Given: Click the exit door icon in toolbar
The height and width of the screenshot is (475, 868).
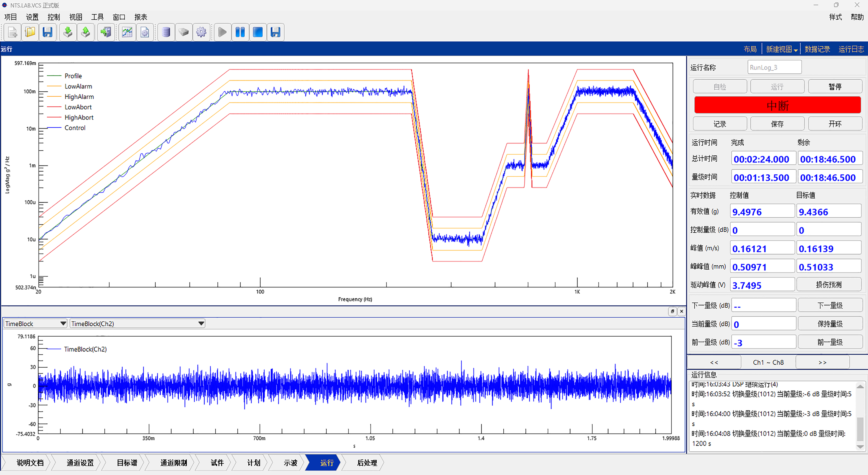Looking at the screenshot, I should [x=106, y=32].
